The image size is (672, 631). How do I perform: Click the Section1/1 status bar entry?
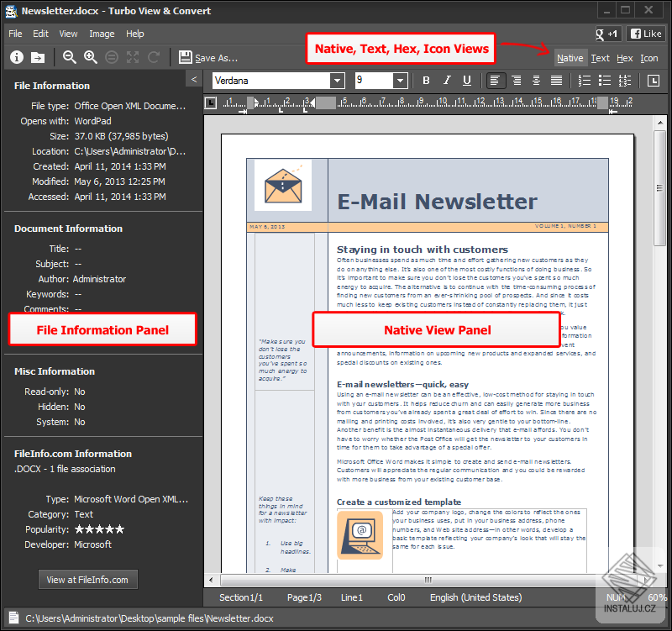[x=241, y=597]
